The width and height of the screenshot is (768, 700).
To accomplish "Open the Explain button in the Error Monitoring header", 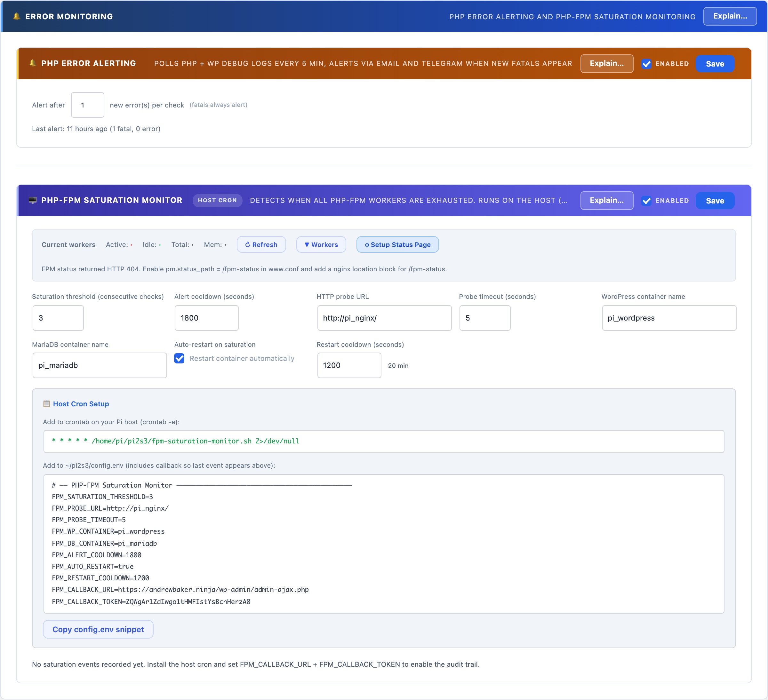I will pyautogui.click(x=730, y=16).
